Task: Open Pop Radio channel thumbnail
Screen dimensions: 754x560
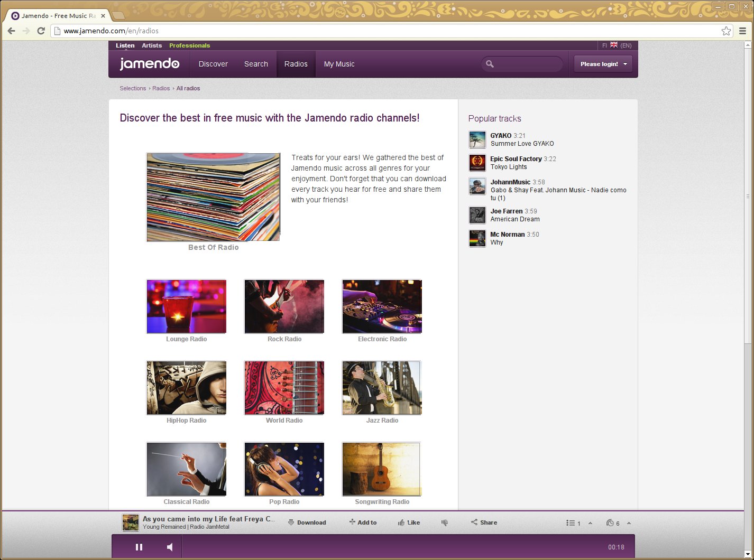Action: (284, 469)
